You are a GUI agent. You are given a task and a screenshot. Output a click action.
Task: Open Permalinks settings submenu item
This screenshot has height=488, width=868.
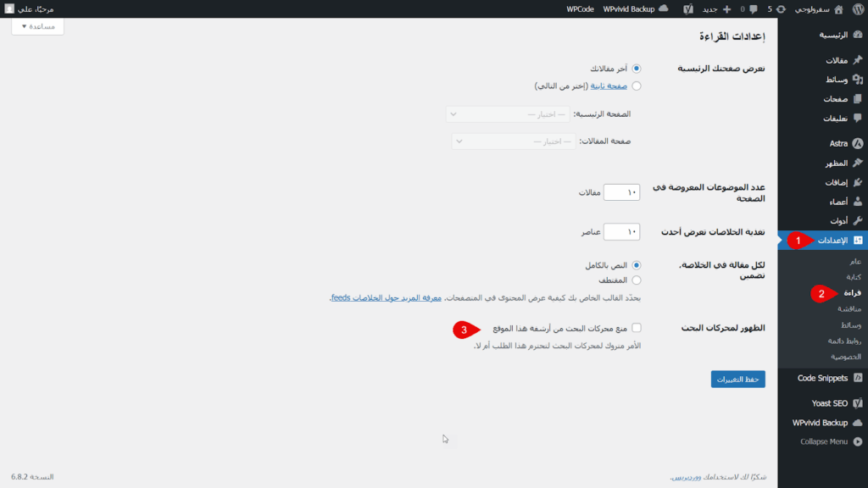click(845, 341)
